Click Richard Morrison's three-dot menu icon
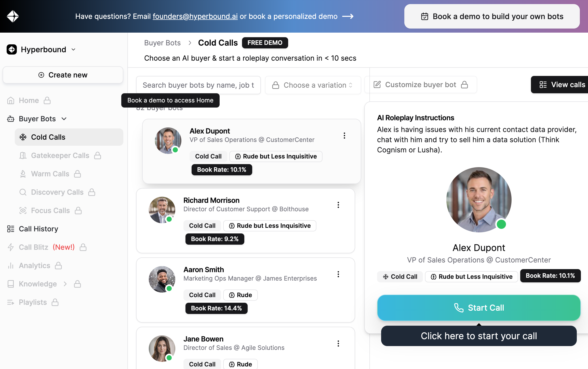 (339, 205)
